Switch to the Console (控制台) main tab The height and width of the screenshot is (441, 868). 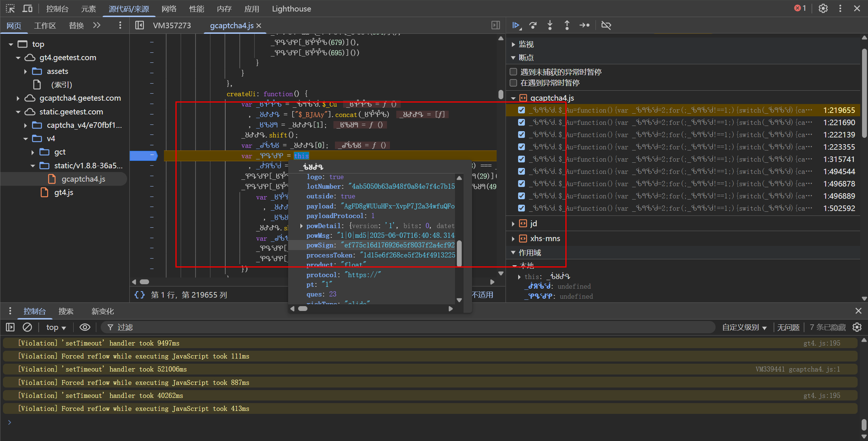pos(57,9)
